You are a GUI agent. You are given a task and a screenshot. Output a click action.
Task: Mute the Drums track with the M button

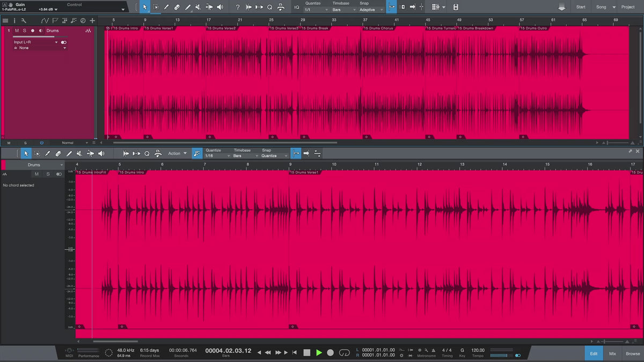pos(17,31)
